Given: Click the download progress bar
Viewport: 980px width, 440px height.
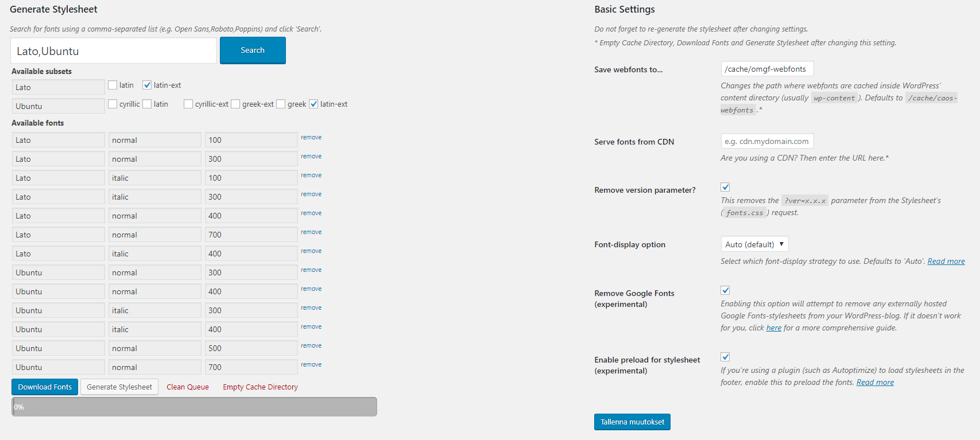Looking at the screenshot, I should pyautogui.click(x=194, y=407).
